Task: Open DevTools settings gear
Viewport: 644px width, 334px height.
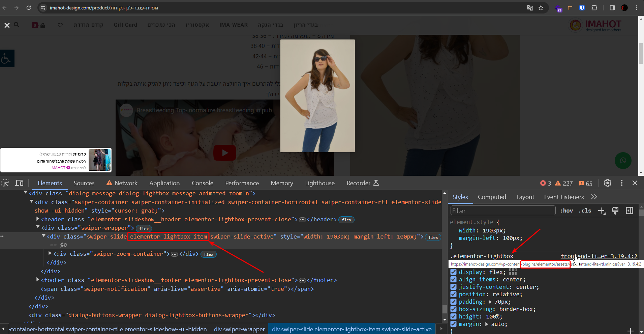Action: [x=608, y=183]
